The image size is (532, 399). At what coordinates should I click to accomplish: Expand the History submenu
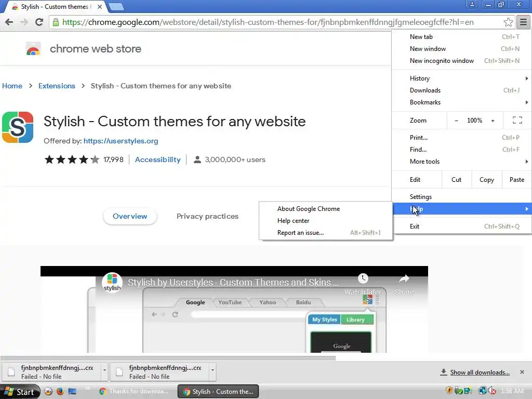[x=462, y=78]
